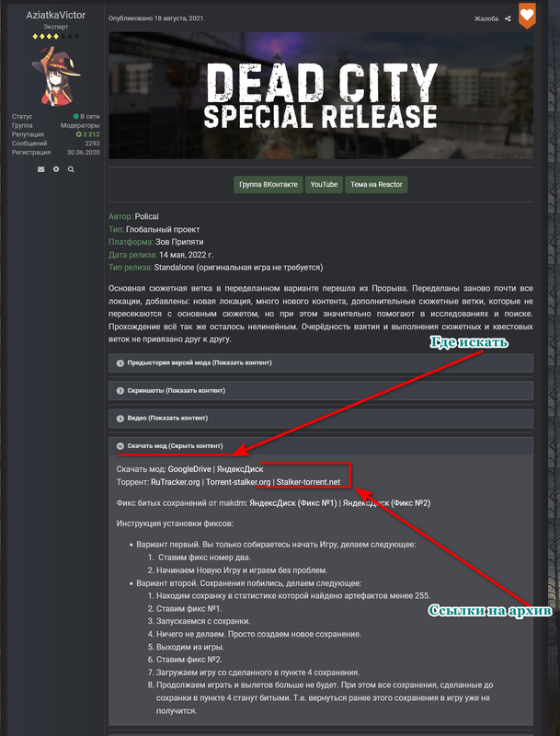Expand the Предыстория версий мода spoiler
560x736 pixels.
[x=321, y=362]
